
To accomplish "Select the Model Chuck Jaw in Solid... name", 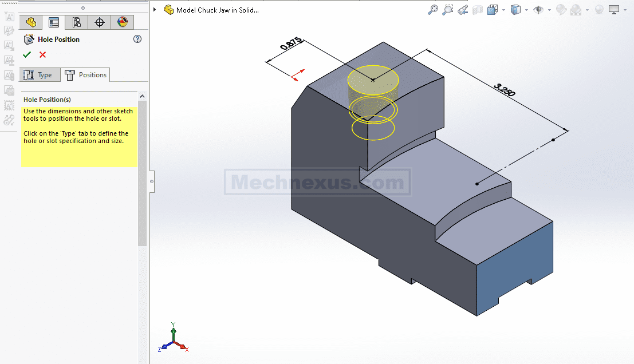I will 218,10.
